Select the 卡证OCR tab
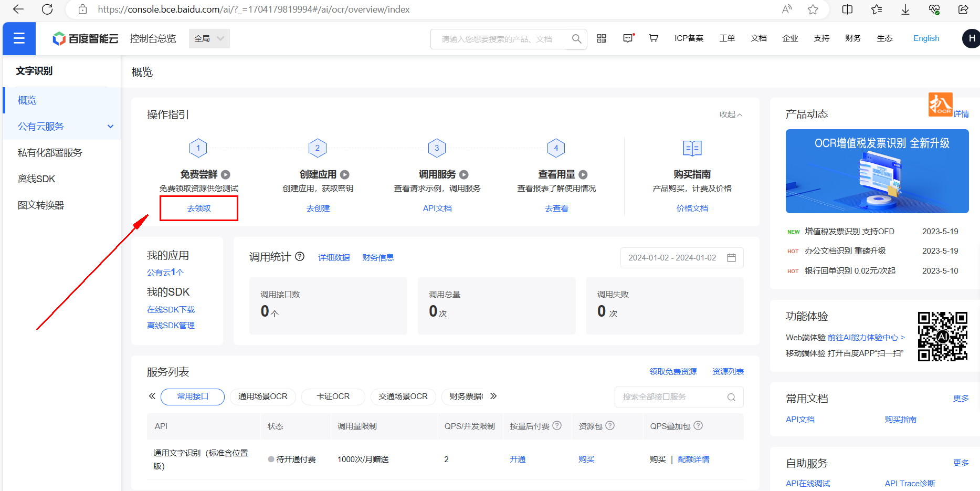Image resolution: width=980 pixels, height=491 pixels. click(333, 396)
